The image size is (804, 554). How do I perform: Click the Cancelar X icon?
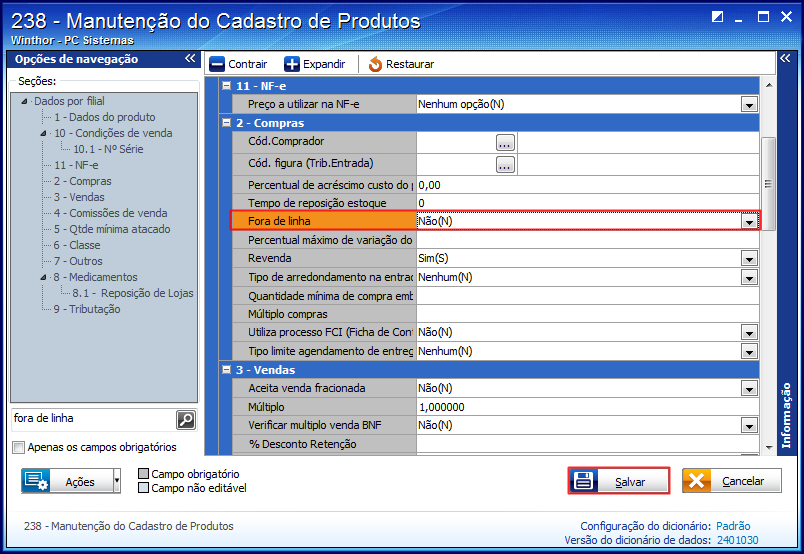click(x=696, y=481)
